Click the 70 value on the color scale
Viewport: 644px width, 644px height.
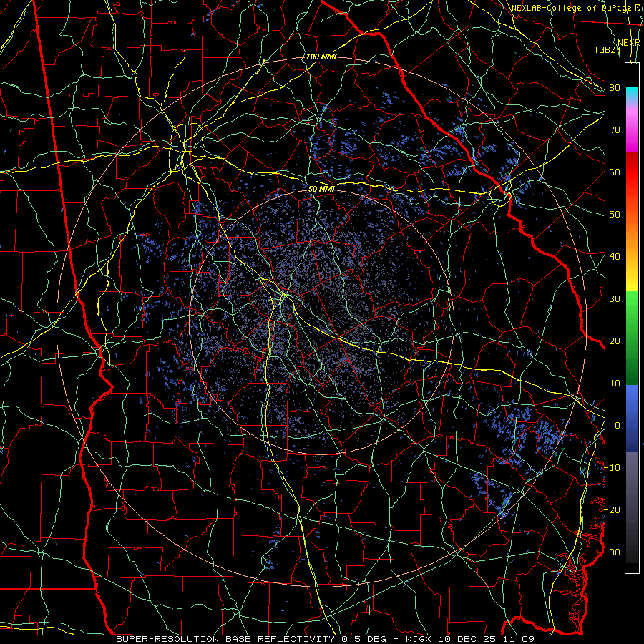click(615, 130)
